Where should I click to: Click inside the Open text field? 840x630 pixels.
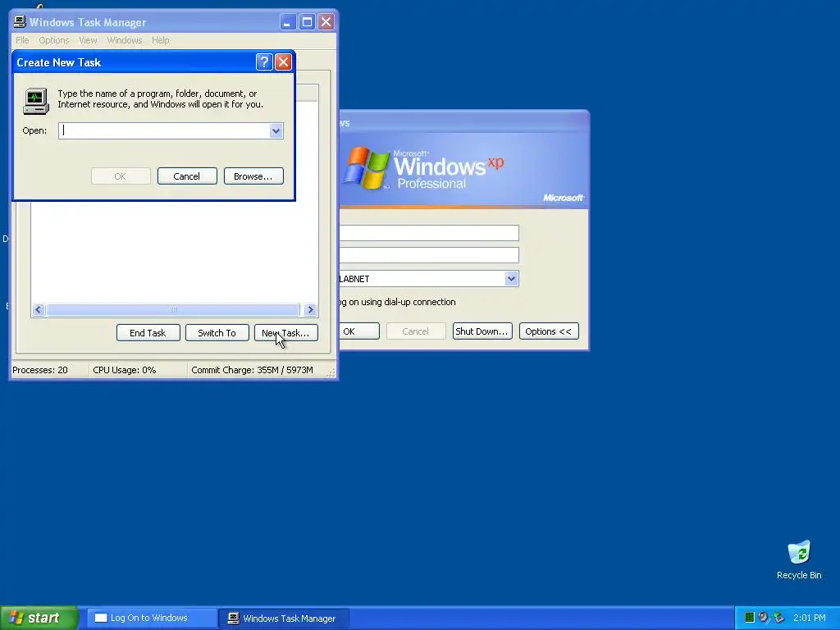click(164, 130)
